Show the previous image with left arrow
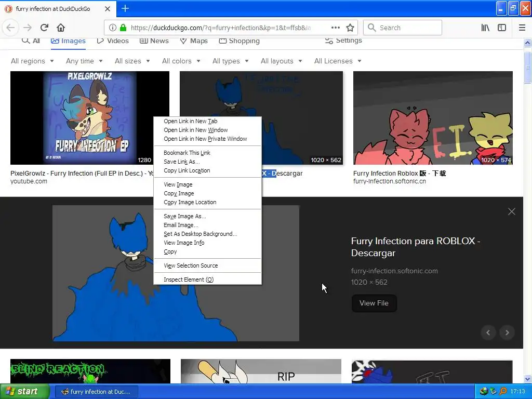532x399 pixels. point(488,332)
